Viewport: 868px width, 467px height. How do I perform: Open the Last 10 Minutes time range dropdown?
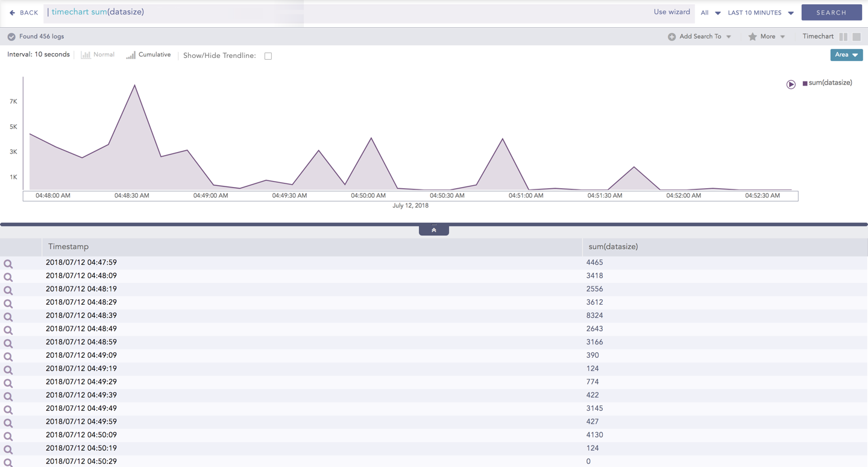point(760,13)
